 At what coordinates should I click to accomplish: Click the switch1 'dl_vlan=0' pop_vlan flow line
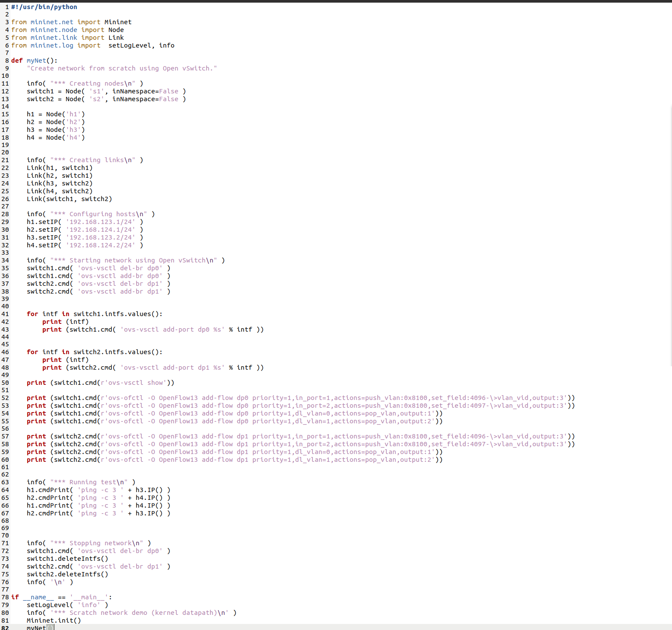point(235,413)
